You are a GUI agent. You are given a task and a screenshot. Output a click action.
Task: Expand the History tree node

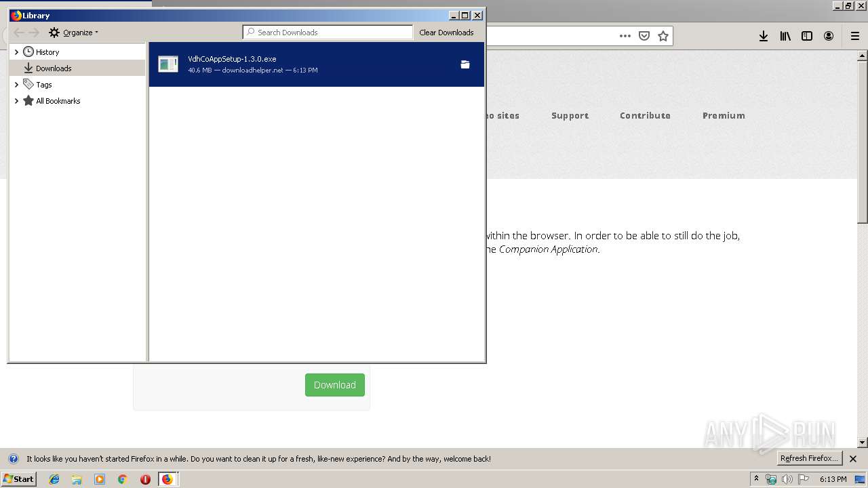tap(16, 52)
